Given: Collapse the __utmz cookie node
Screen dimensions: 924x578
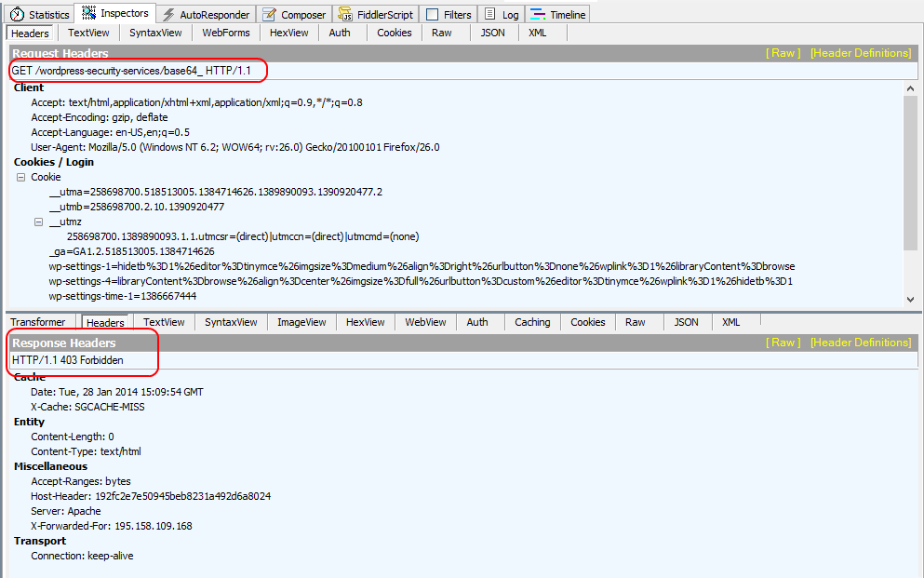Looking at the screenshot, I should (x=38, y=222).
